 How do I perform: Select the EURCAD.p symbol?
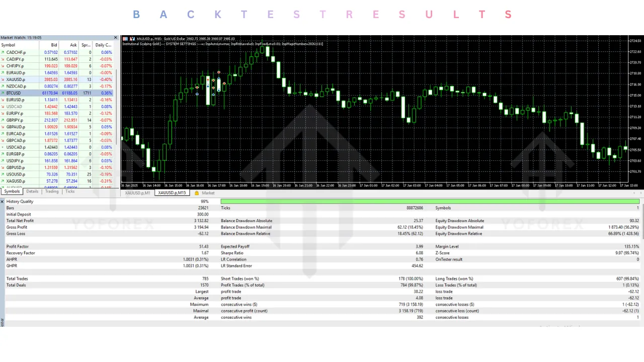pos(16,134)
